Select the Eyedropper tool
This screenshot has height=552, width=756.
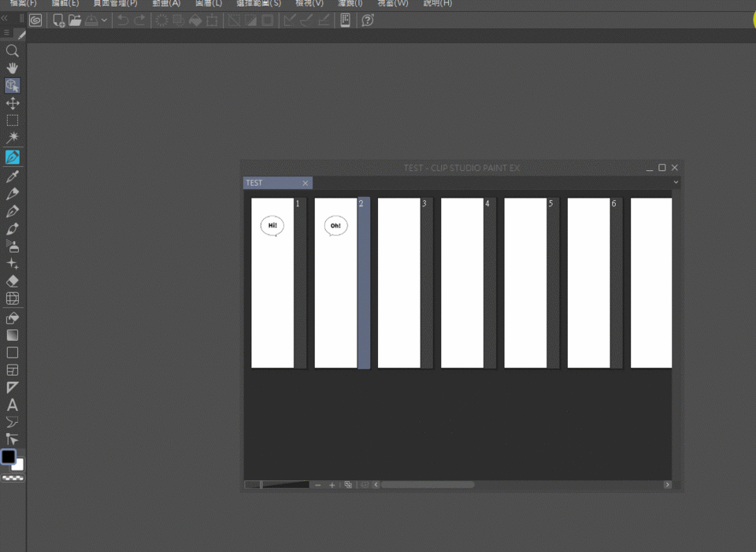tap(13, 176)
